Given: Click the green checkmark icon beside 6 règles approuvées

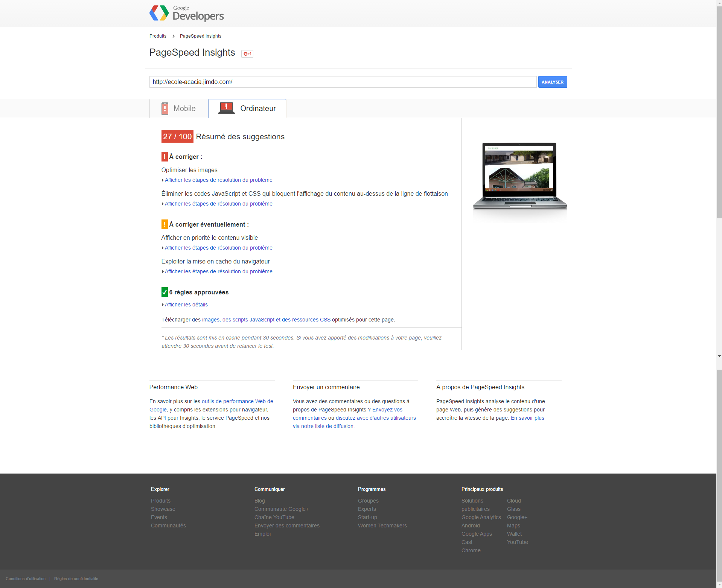Looking at the screenshot, I should click(165, 292).
